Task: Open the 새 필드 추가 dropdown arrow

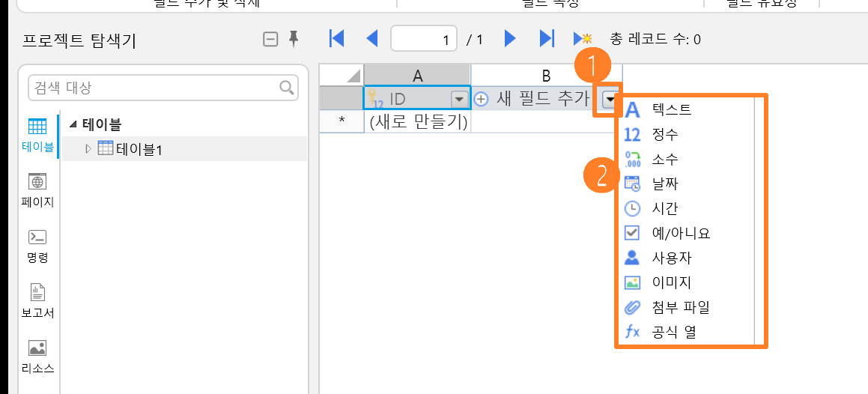Action: tap(610, 100)
